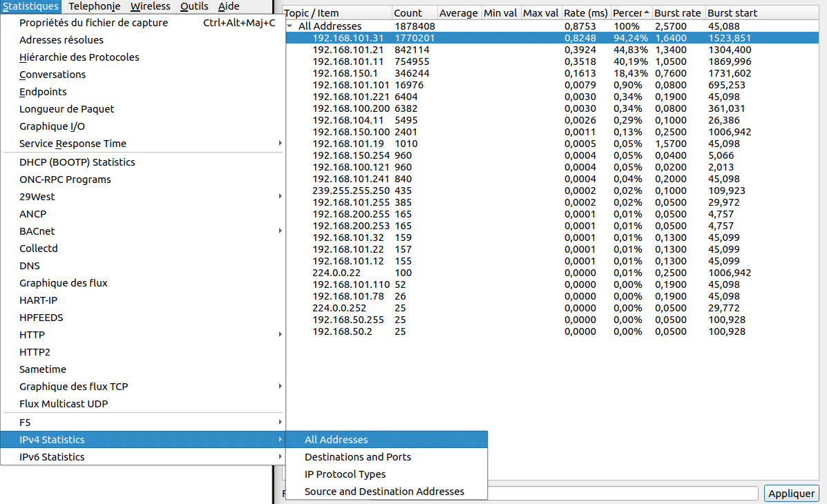Expand IPv6 Statistics submenu

pos(143,457)
